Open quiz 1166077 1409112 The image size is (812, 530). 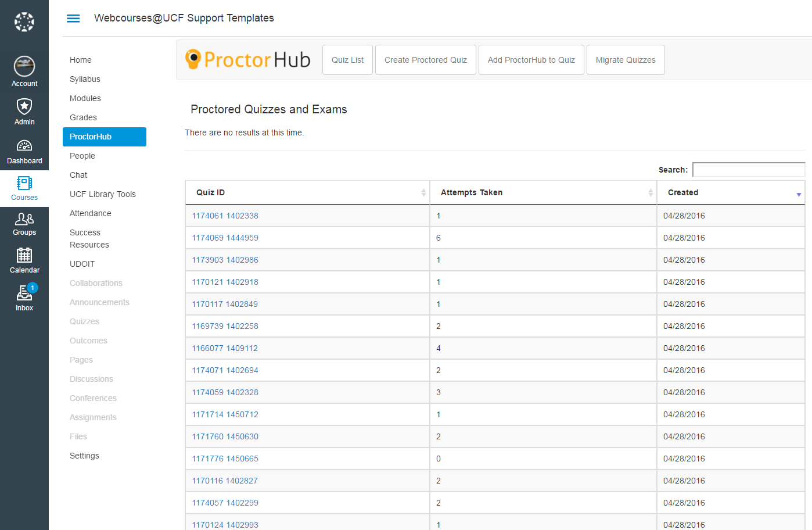[x=225, y=348]
